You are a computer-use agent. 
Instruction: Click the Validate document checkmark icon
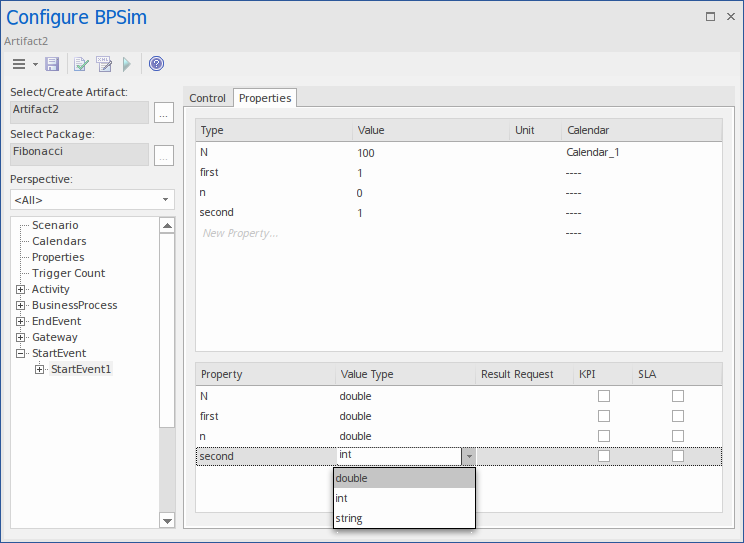tap(82, 64)
